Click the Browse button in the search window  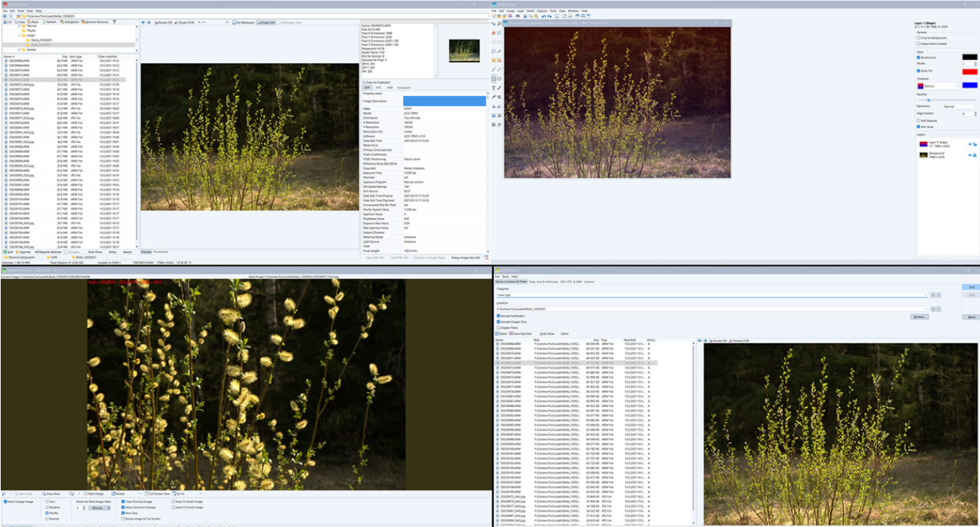919,316
